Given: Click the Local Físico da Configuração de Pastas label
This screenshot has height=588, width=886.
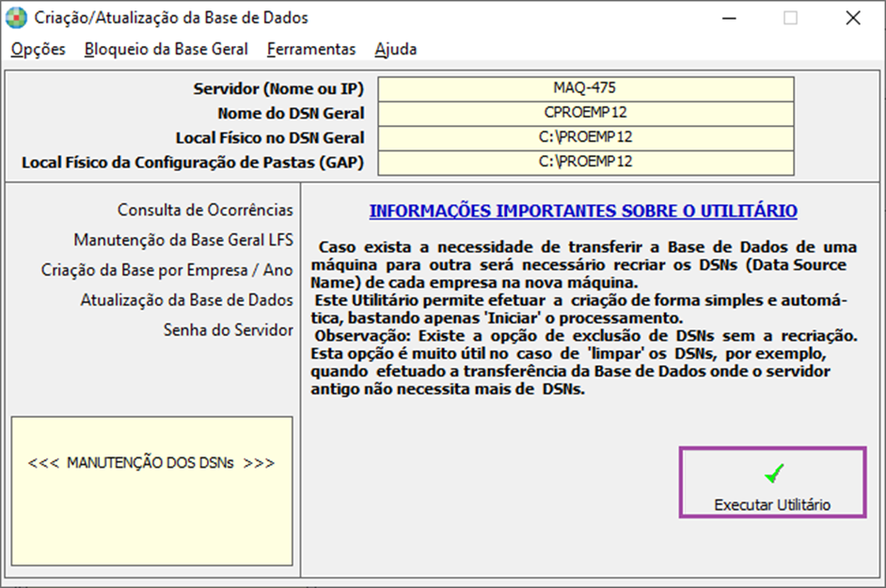Looking at the screenshot, I should [x=193, y=162].
